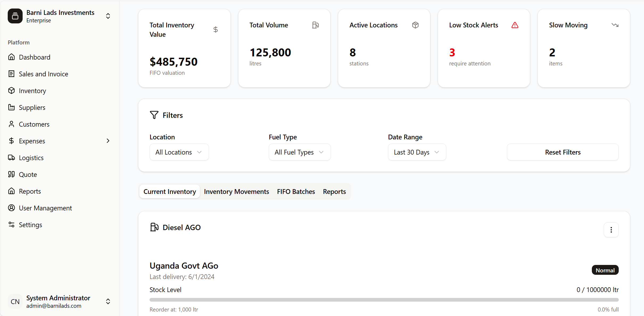The height and width of the screenshot is (316, 644).
Task: Click the '0.0% full' label
Action: (608, 309)
